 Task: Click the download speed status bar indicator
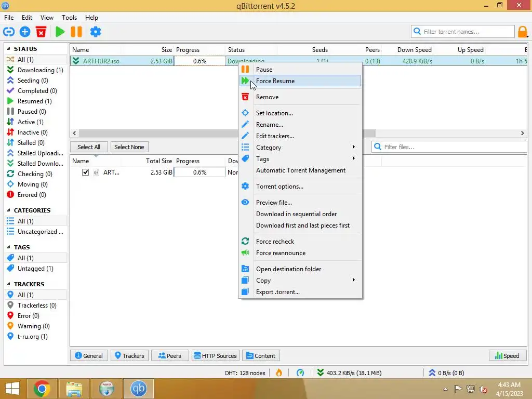[349, 373]
